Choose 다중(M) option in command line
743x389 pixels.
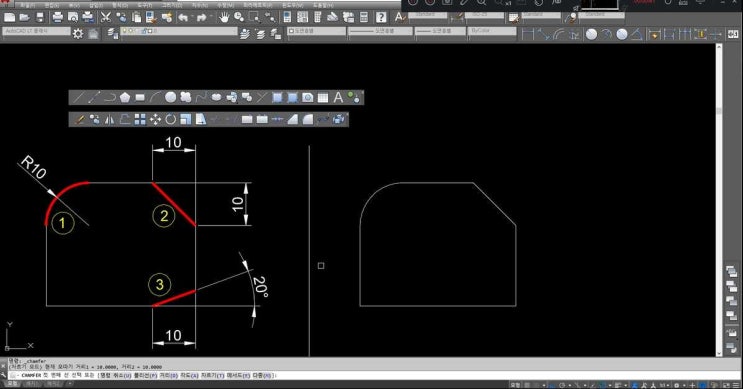(262, 376)
